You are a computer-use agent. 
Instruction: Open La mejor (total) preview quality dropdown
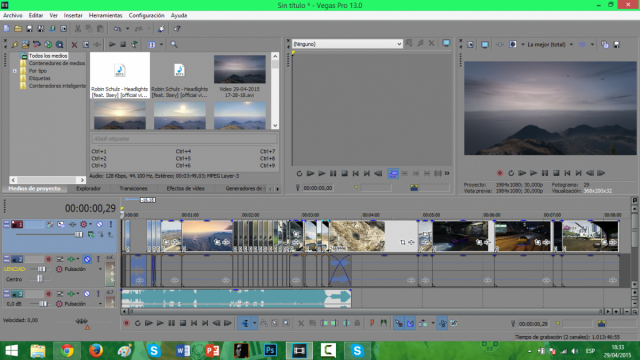point(571,44)
